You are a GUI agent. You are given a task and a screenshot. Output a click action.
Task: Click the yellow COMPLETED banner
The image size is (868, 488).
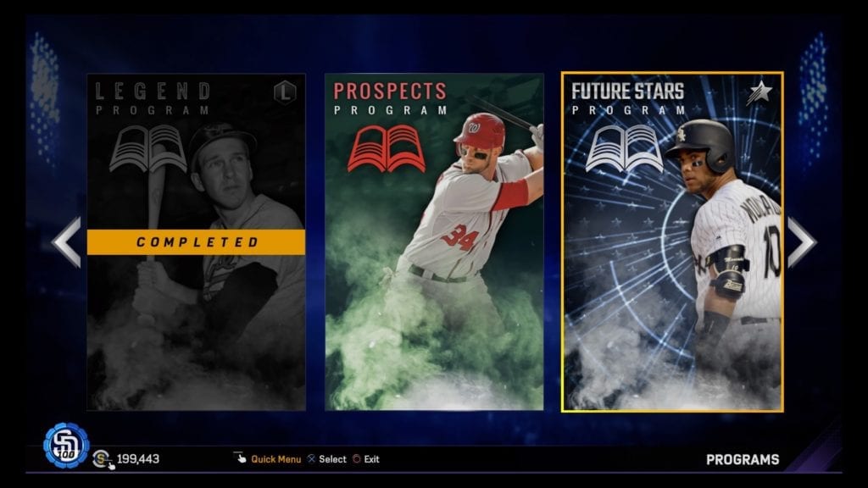coord(196,241)
